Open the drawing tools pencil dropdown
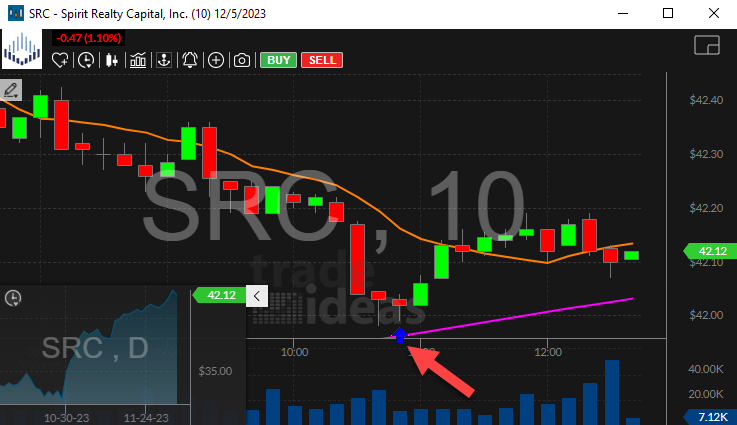 [11, 90]
